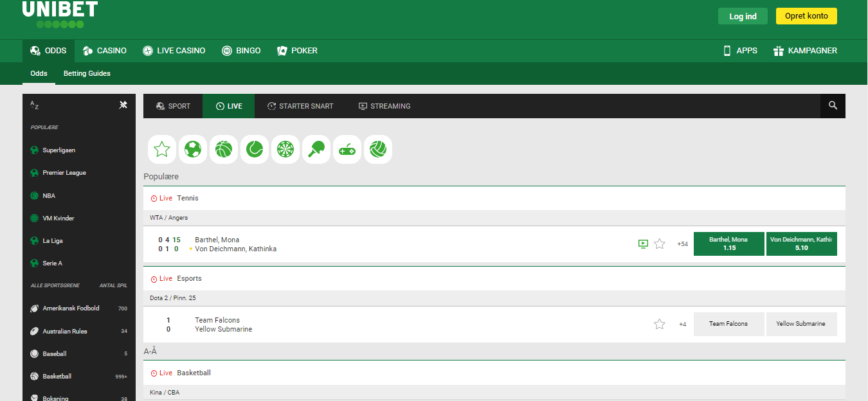Click the Opret konto button

pos(806,16)
